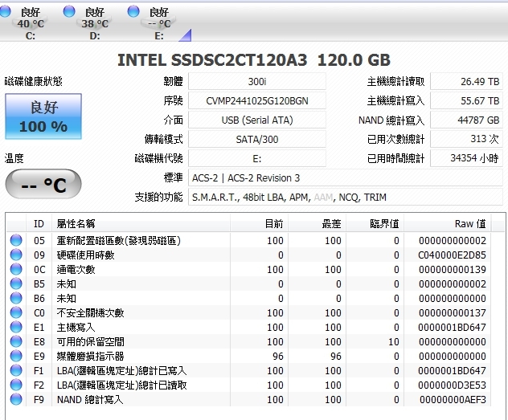Click the supported features field with S.M.A.R.T.

[346, 197]
